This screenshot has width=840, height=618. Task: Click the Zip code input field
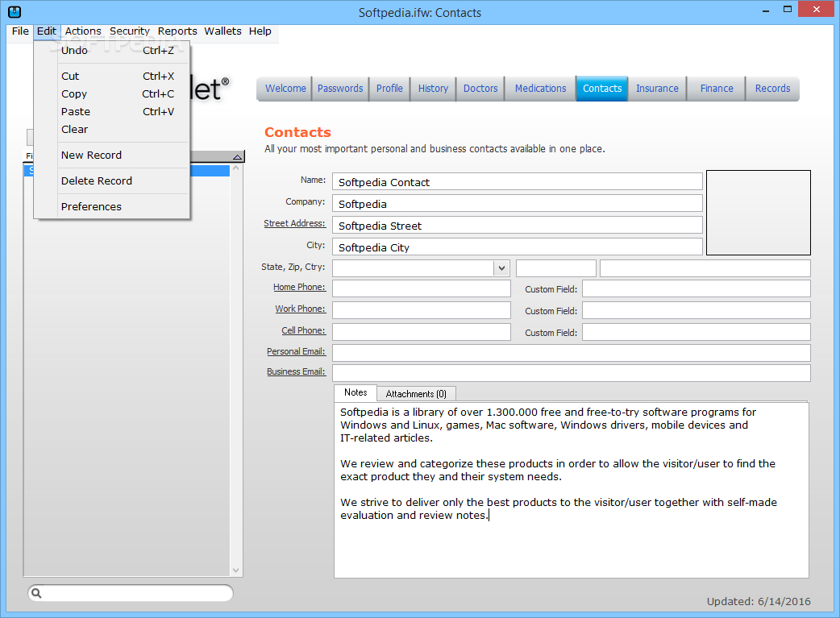pos(556,268)
